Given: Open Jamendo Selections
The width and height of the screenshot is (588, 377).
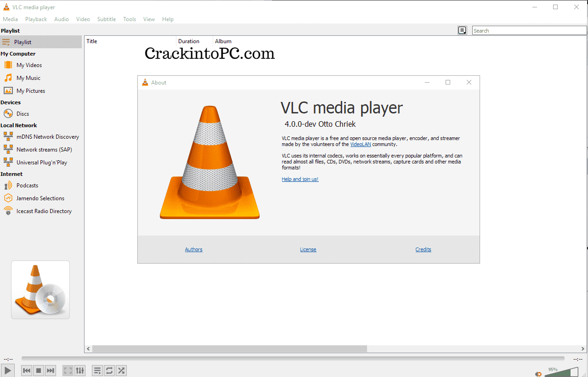Looking at the screenshot, I should (41, 198).
